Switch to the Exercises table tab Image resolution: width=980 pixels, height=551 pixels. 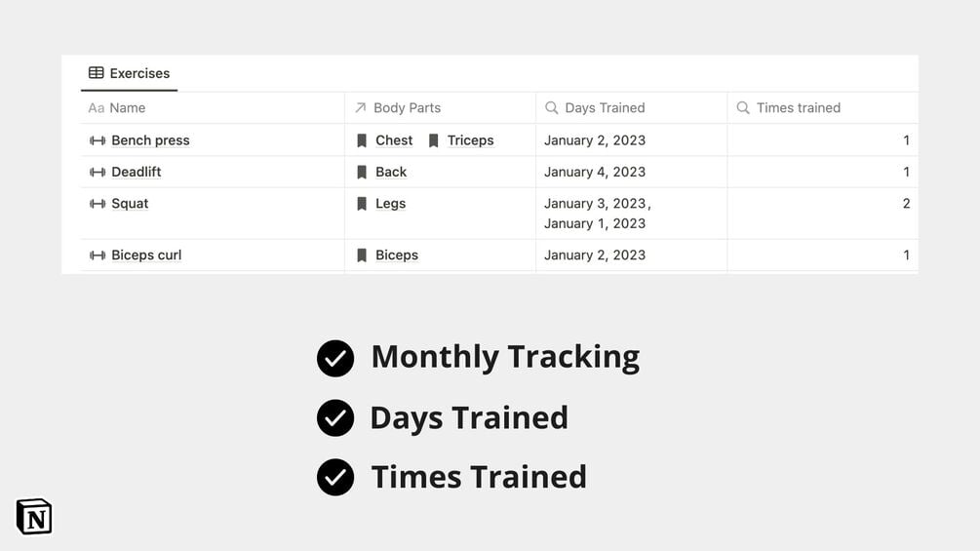coord(129,73)
